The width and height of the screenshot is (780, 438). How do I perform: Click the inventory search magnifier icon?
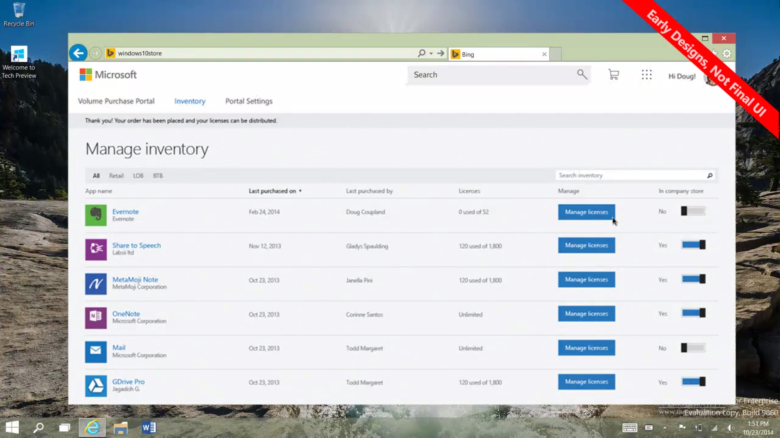[x=710, y=175]
